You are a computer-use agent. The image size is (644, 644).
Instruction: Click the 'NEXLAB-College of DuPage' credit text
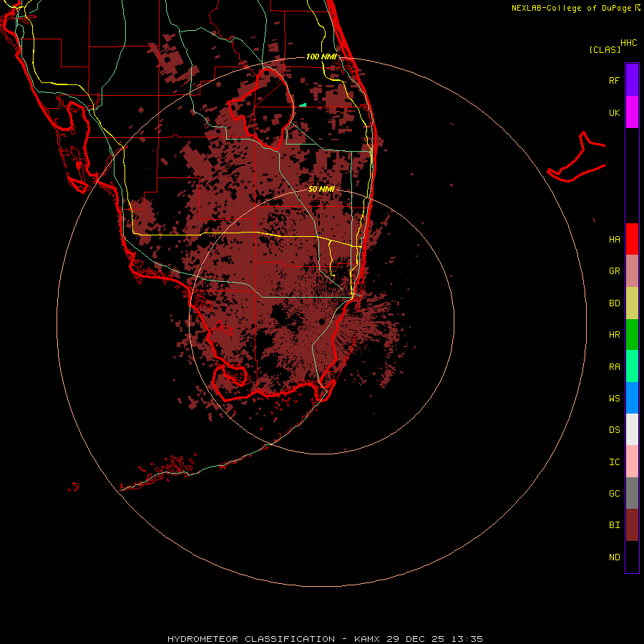572,8
